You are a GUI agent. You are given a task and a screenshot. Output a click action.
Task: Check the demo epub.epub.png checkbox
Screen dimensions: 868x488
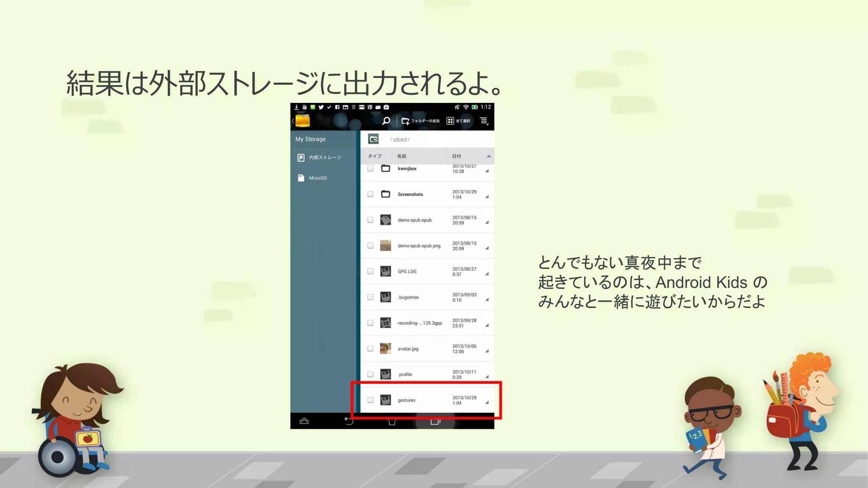[x=370, y=246]
